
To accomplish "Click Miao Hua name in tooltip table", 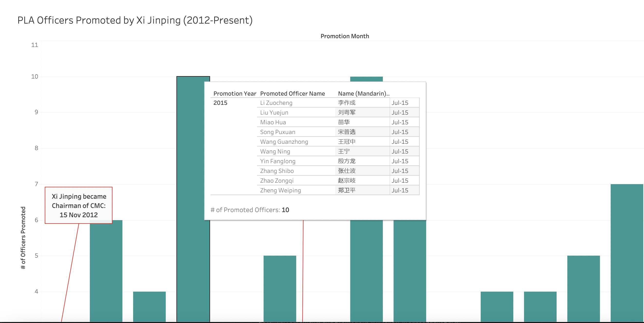I will [273, 122].
